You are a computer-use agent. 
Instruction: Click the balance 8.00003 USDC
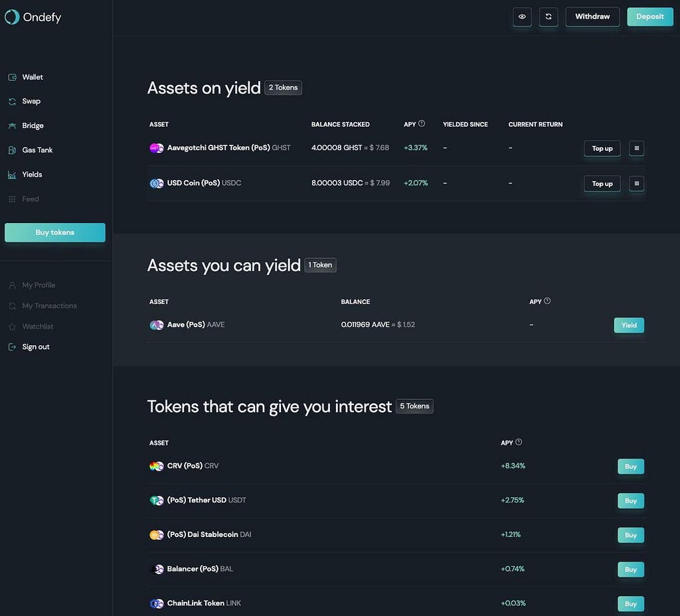337,183
